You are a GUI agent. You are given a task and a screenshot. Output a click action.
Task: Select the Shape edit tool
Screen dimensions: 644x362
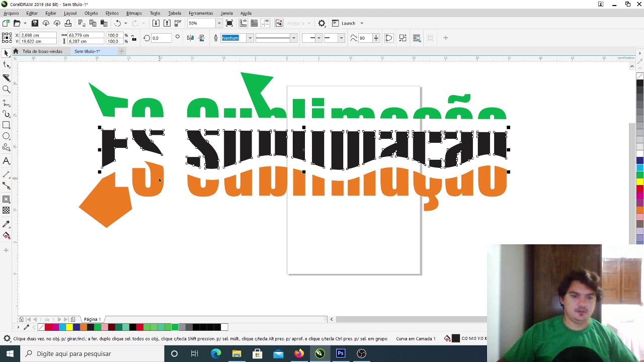(6, 65)
